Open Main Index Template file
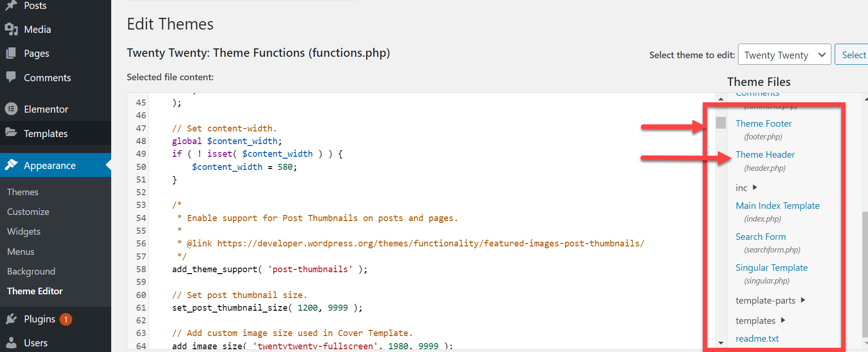 click(x=777, y=206)
